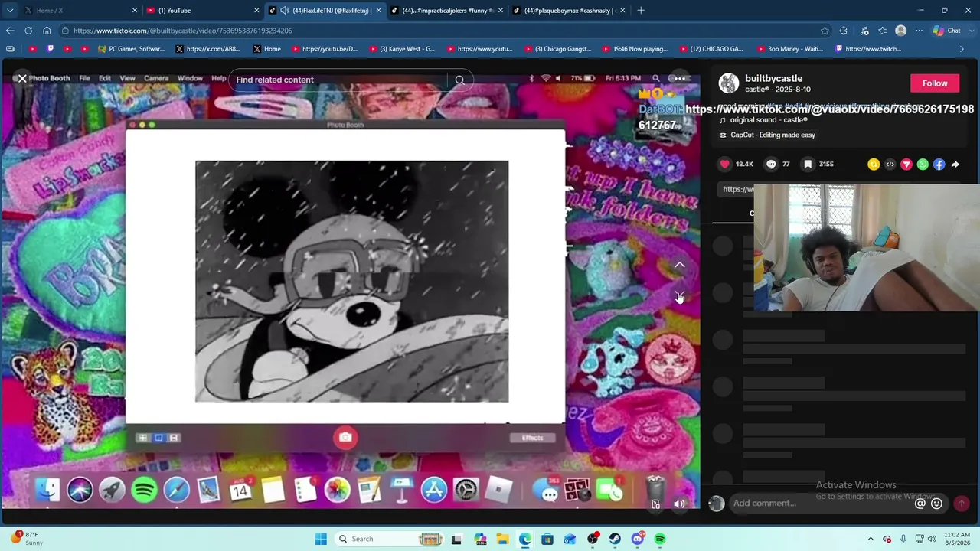
Task: Post comment with the red arrow button
Action: pos(961,503)
